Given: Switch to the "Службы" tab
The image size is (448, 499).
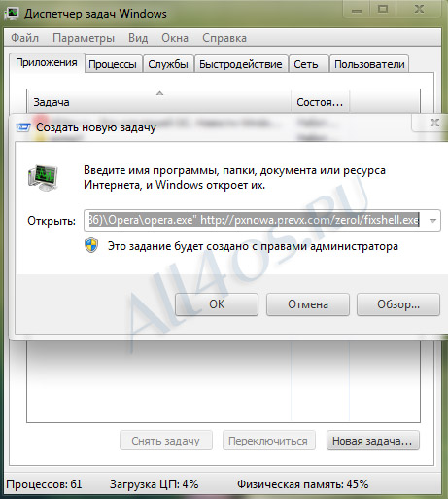Looking at the screenshot, I should (x=168, y=64).
